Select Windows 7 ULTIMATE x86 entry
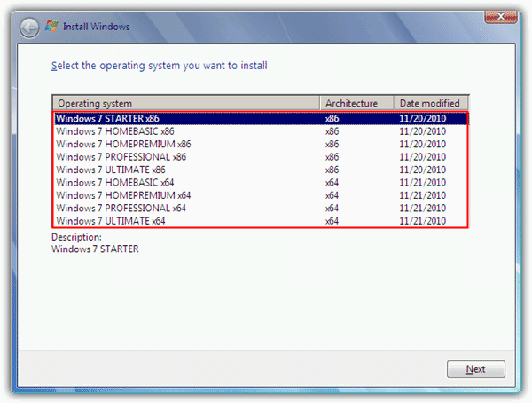Viewport: 532px width, 403px height. click(261, 170)
